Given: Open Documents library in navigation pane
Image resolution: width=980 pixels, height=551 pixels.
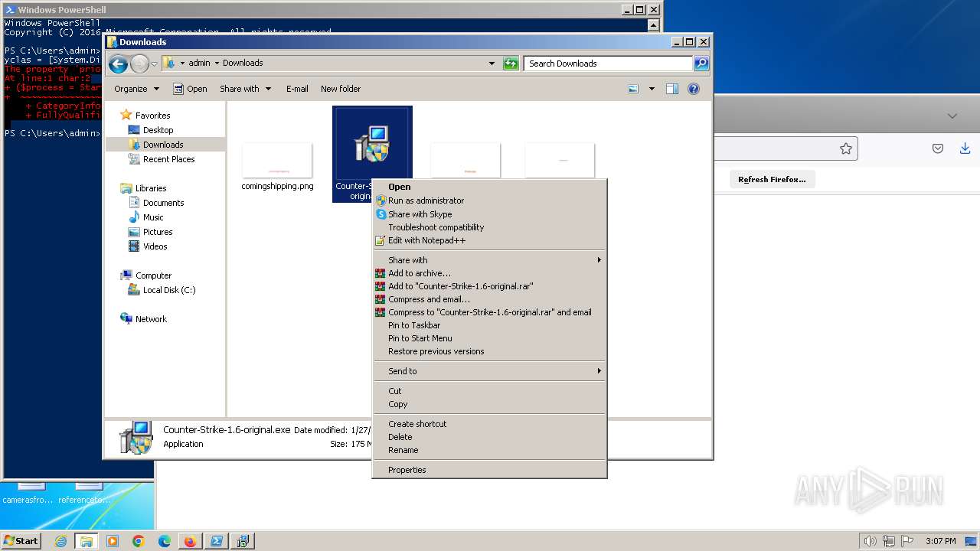Looking at the screenshot, I should click(x=163, y=203).
